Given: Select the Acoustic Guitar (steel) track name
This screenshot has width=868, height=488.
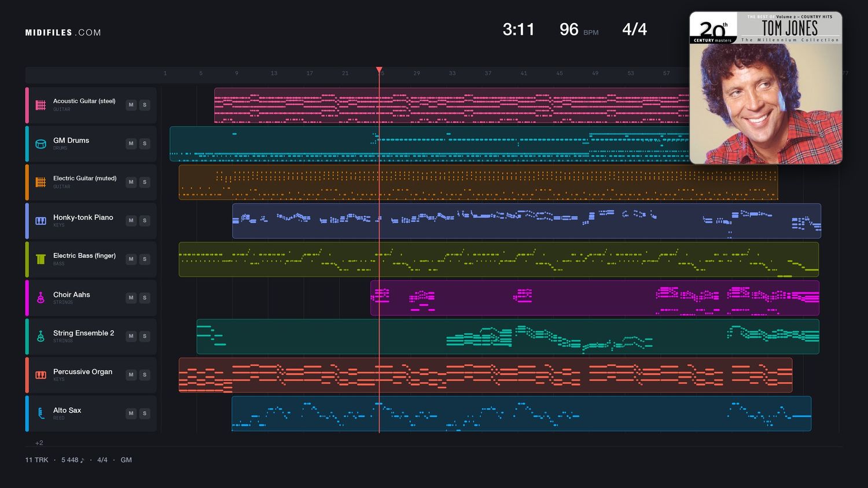Looking at the screenshot, I should [84, 101].
